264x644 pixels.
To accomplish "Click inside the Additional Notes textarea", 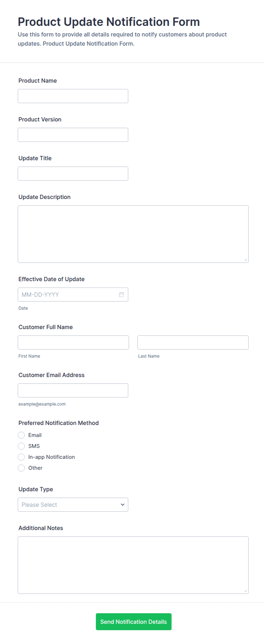I will [x=133, y=565].
